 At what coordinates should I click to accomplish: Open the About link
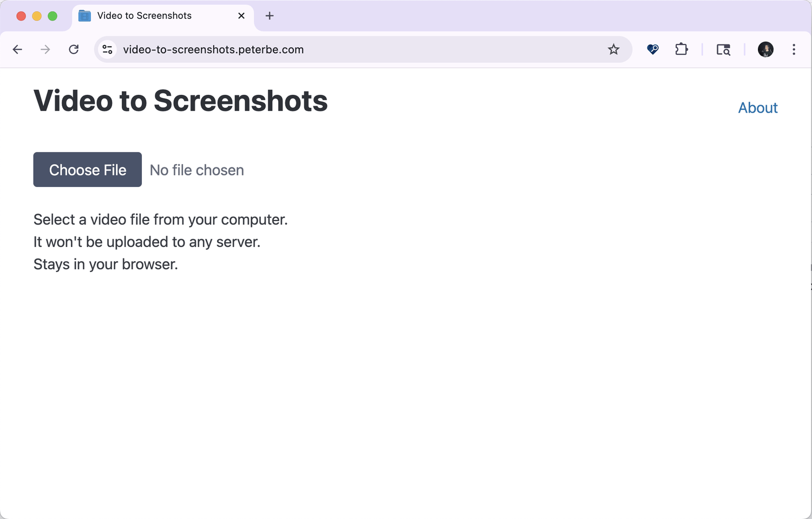pyautogui.click(x=757, y=107)
